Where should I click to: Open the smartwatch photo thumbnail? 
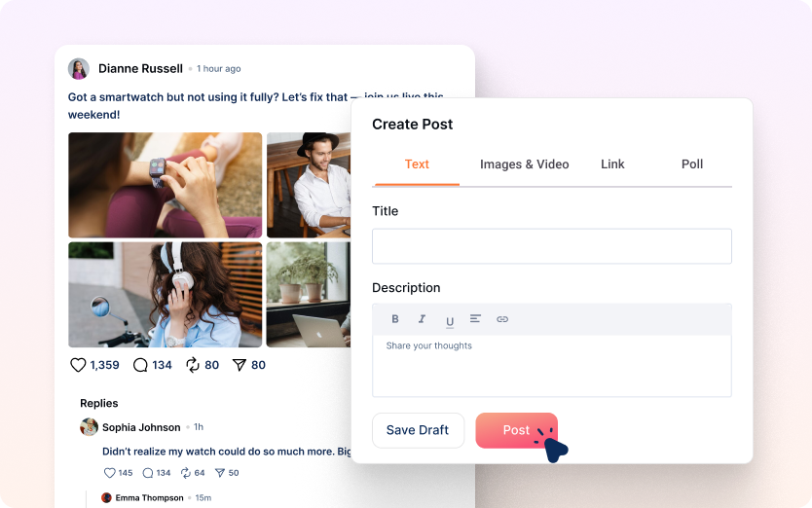(x=165, y=185)
